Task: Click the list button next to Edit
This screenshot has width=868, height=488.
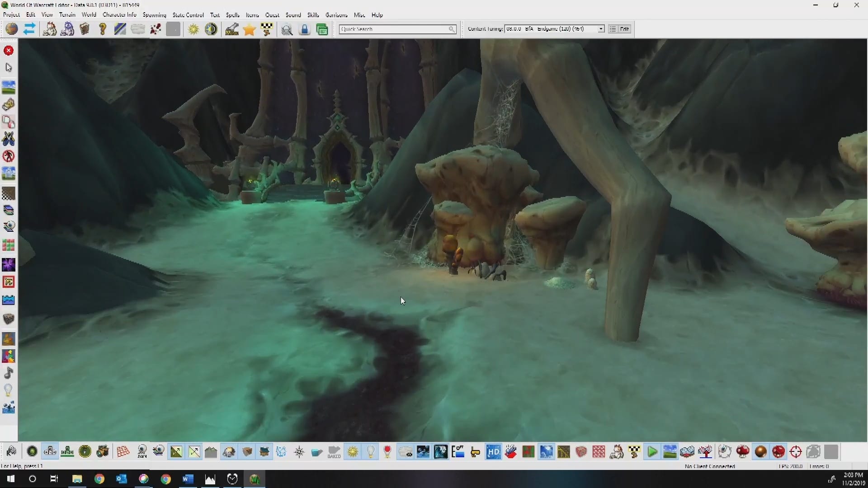Action: [613, 29]
